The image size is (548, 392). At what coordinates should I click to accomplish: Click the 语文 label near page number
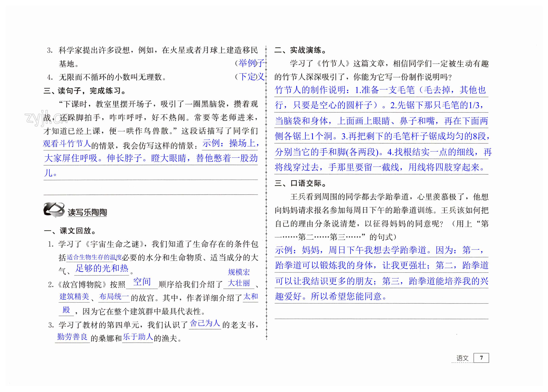pos(462,358)
